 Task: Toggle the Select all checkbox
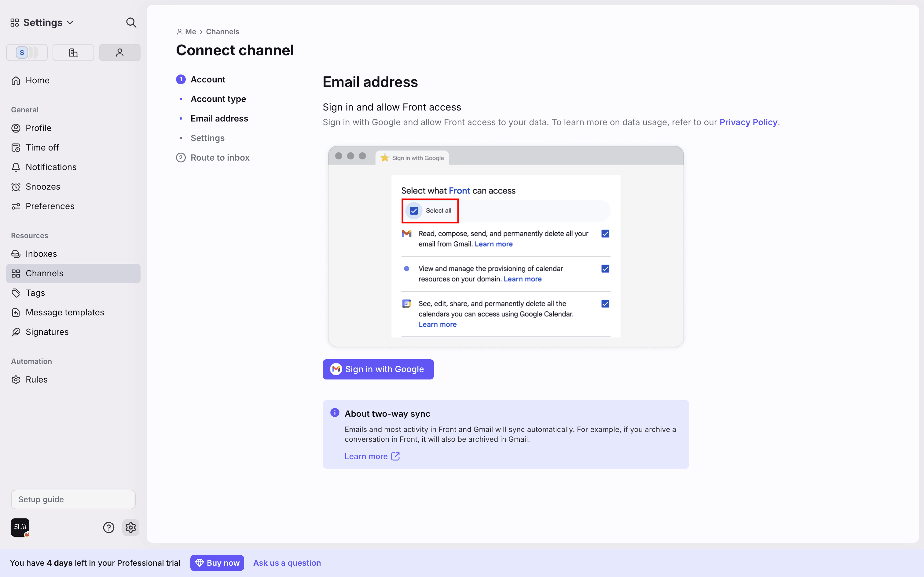click(x=414, y=211)
